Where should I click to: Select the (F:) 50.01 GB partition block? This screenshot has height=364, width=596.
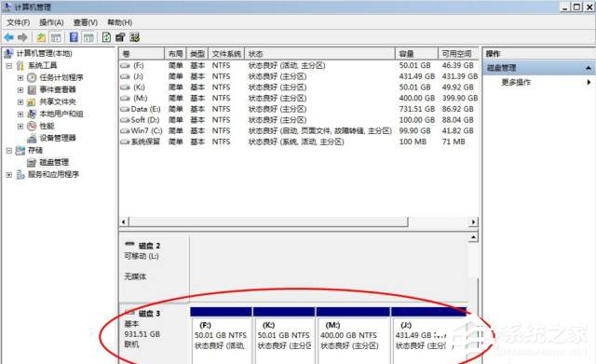(x=221, y=336)
